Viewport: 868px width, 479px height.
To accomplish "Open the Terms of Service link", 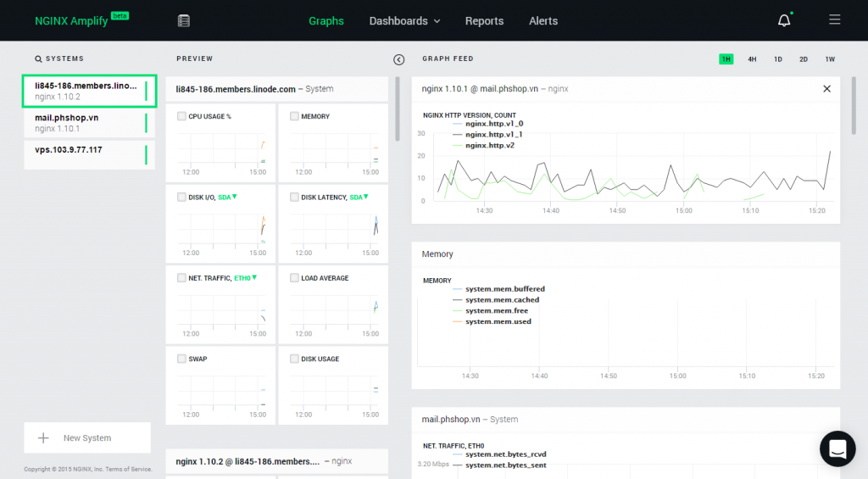I will 129,469.
